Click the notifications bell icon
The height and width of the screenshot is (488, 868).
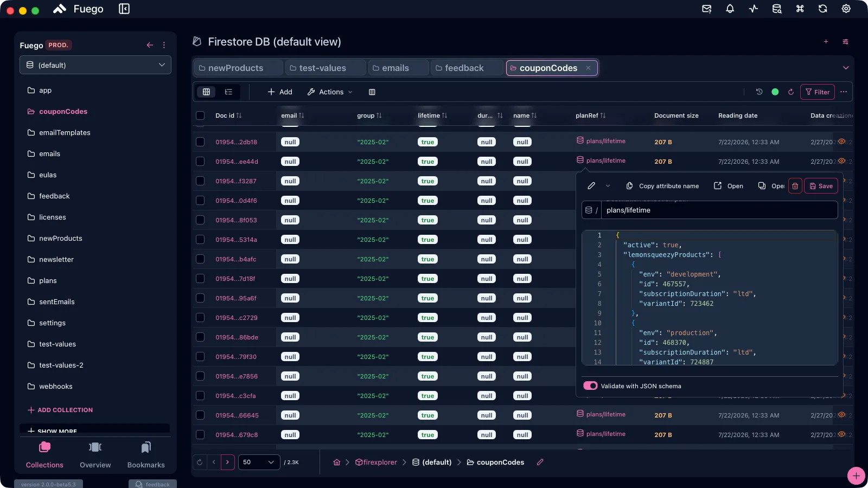click(730, 9)
